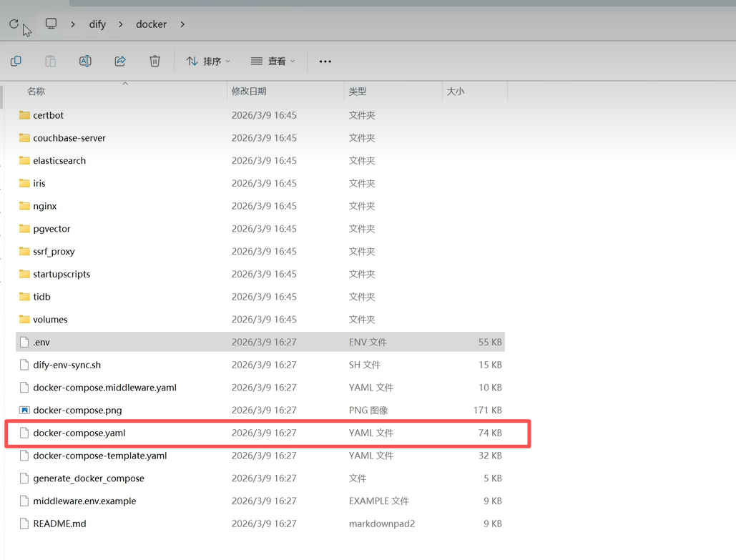This screenshot has height=560, width=736.
Task: Click type cell SH 文件
Action: coord(365,365)
